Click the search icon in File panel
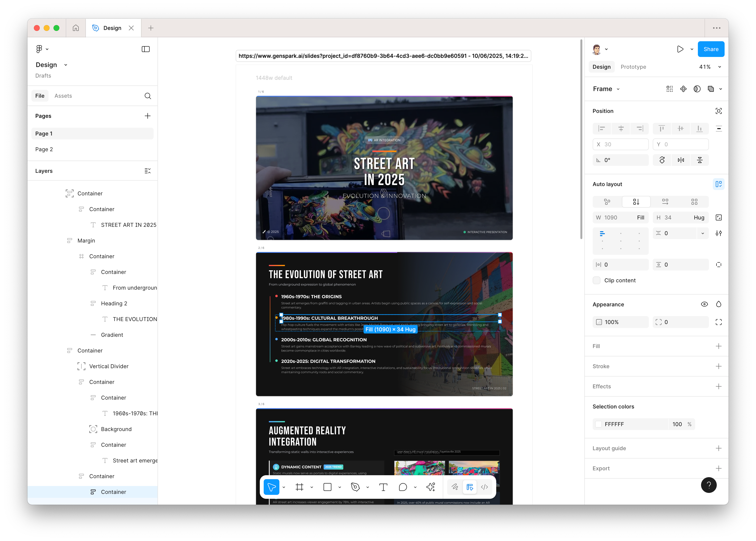756x541 pixels. [148, 96]
